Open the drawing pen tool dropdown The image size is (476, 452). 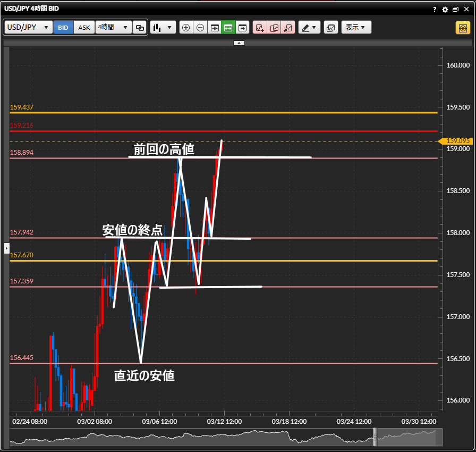tap(309, 28)
